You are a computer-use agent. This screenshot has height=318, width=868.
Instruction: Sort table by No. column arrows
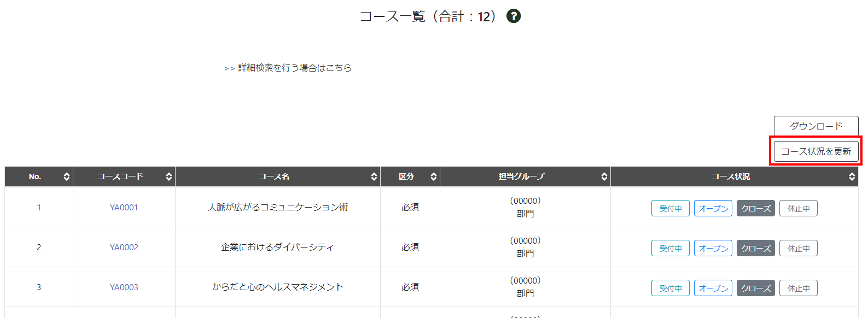click(x=66, y=176)
